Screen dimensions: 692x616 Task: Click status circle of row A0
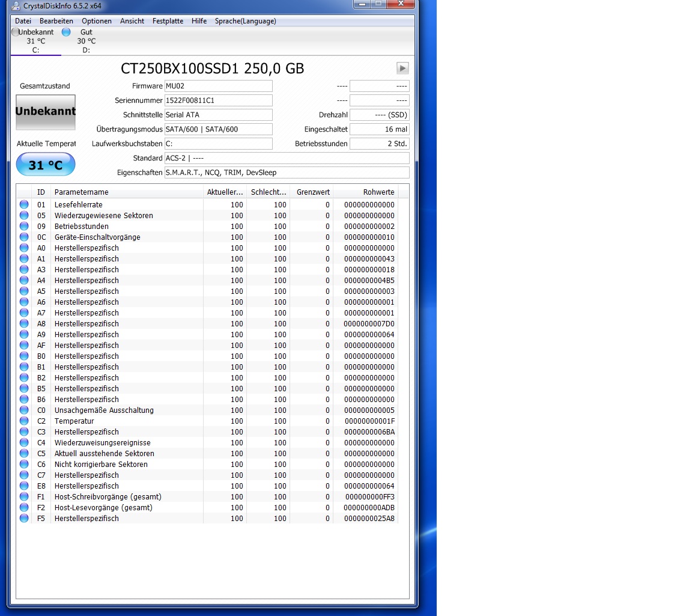click(24, 248)
